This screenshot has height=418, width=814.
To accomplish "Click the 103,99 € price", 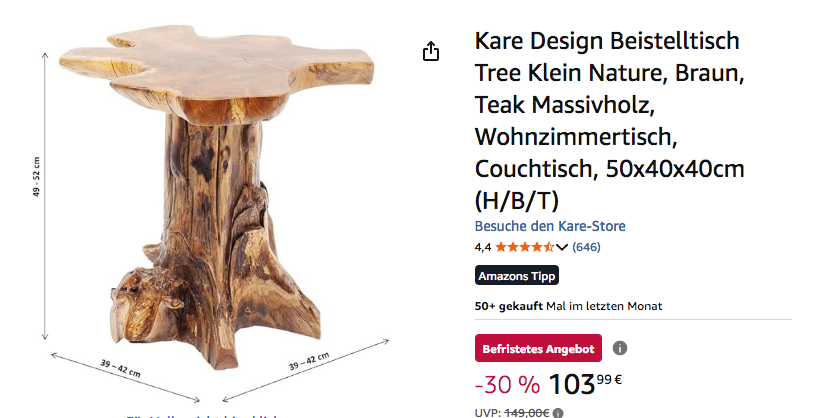I will (585, 384).
